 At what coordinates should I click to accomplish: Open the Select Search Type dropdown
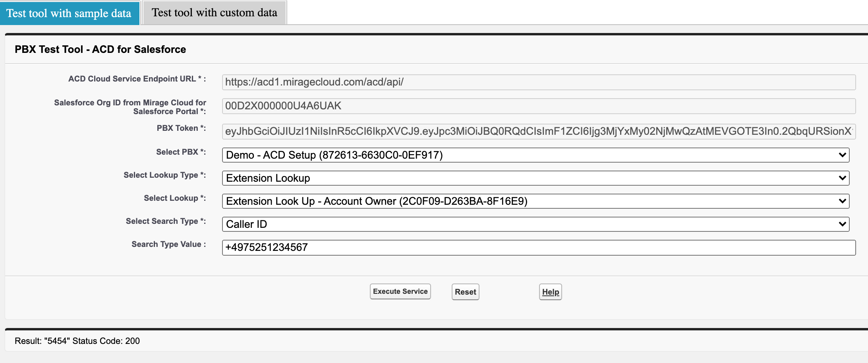coord(535,224)
